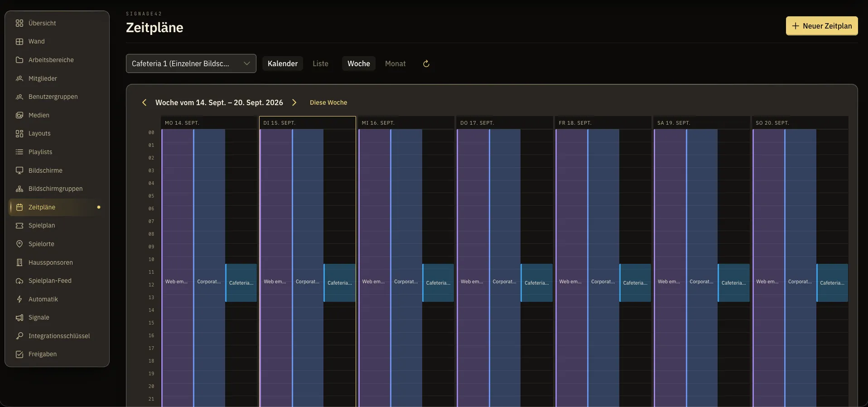This screenshot has width=868, height=407.
Task: Click the Haussponsoren building icon
Action: coord(19,262)
